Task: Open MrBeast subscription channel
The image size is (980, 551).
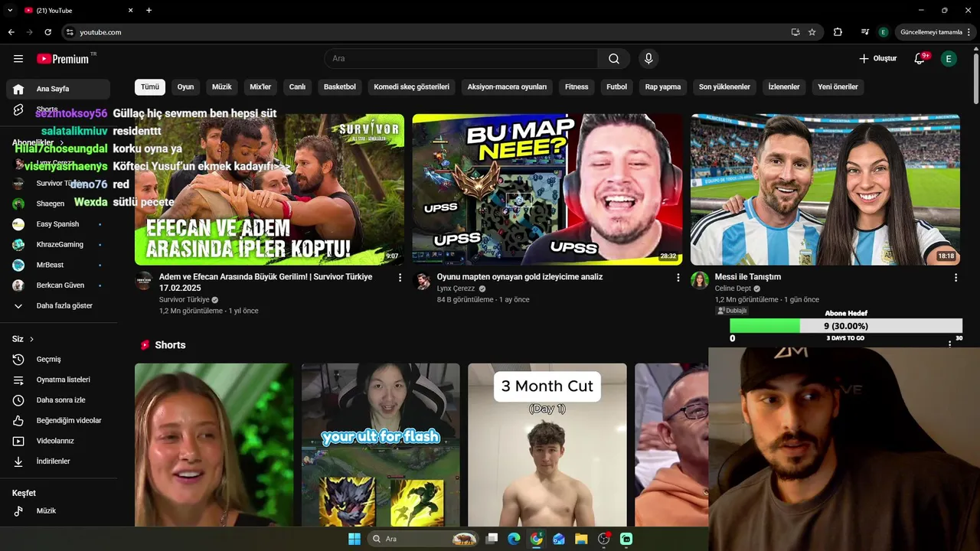Action: coord(58,265)
